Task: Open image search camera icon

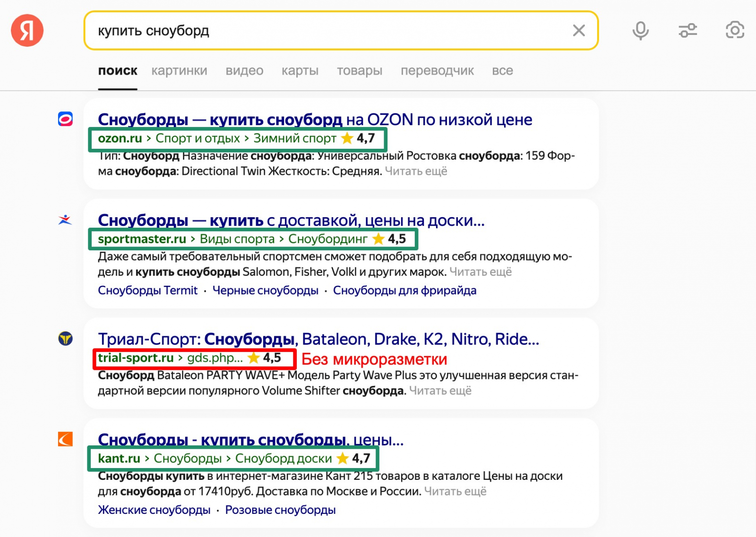Action: (x=734, y=31)
